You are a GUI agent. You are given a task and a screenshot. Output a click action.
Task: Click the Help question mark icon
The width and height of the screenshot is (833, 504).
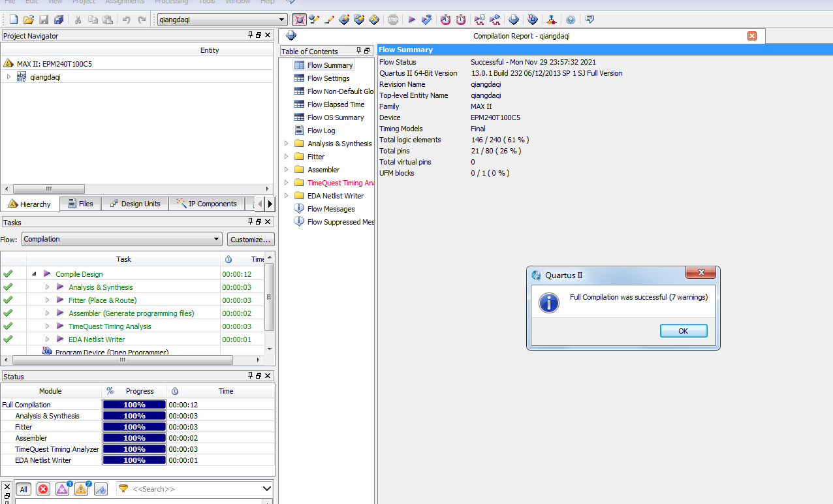point(571,20)
